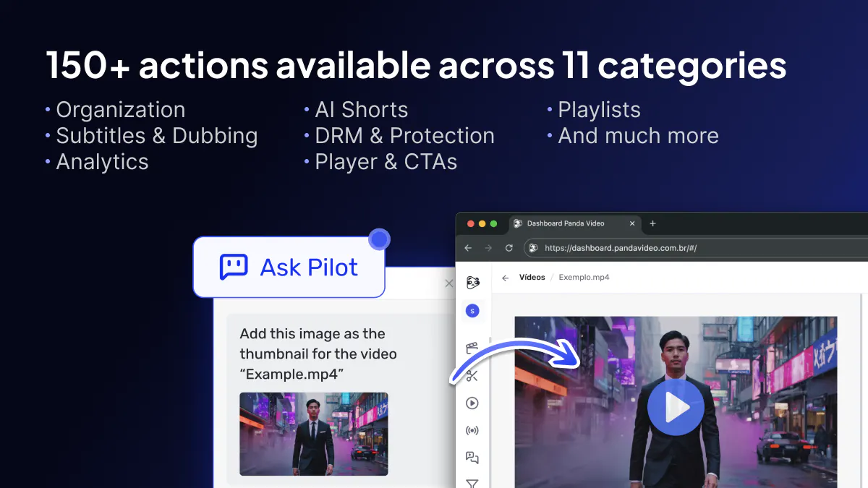Image resolution: width=868 pixels, height=488 pixels.
Task: Open the live broadcast icon in the sidebar
Action: point(472,430)
